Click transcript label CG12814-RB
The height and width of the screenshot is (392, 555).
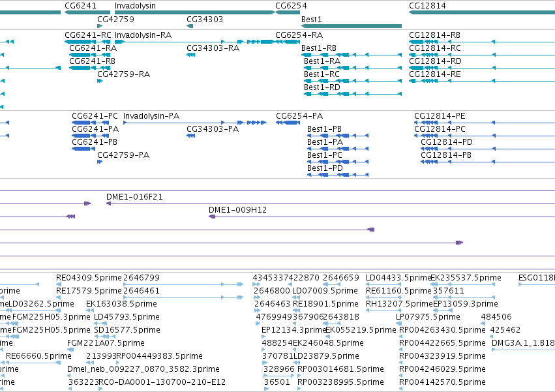[x=434, y=35]
